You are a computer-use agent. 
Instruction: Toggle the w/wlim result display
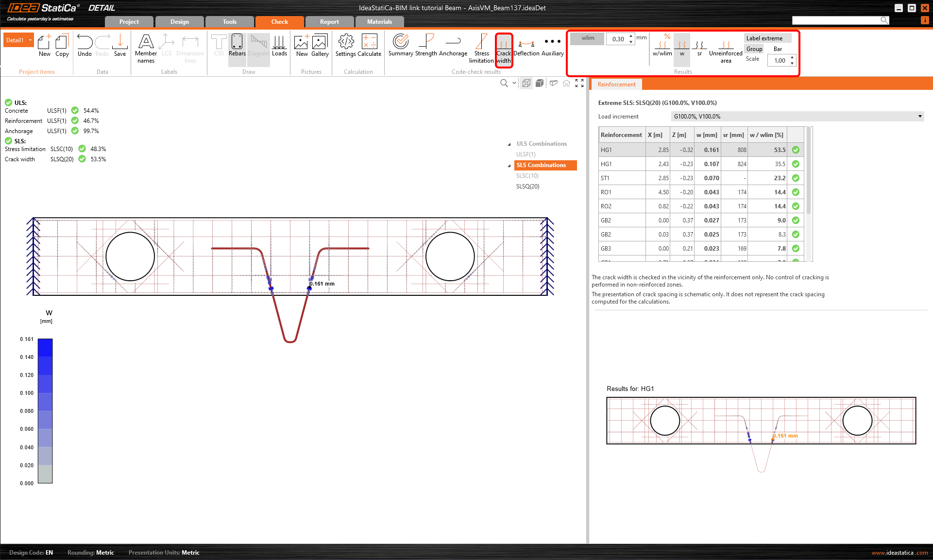662,46
